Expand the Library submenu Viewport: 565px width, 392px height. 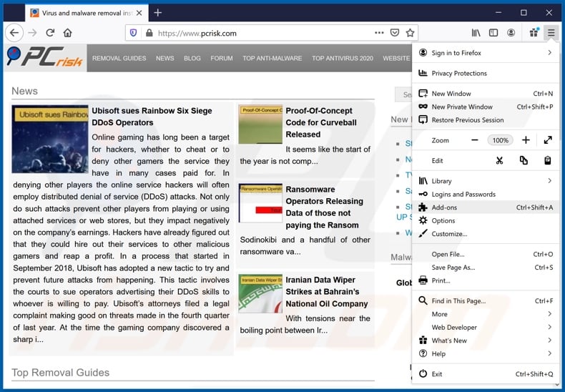549,181
